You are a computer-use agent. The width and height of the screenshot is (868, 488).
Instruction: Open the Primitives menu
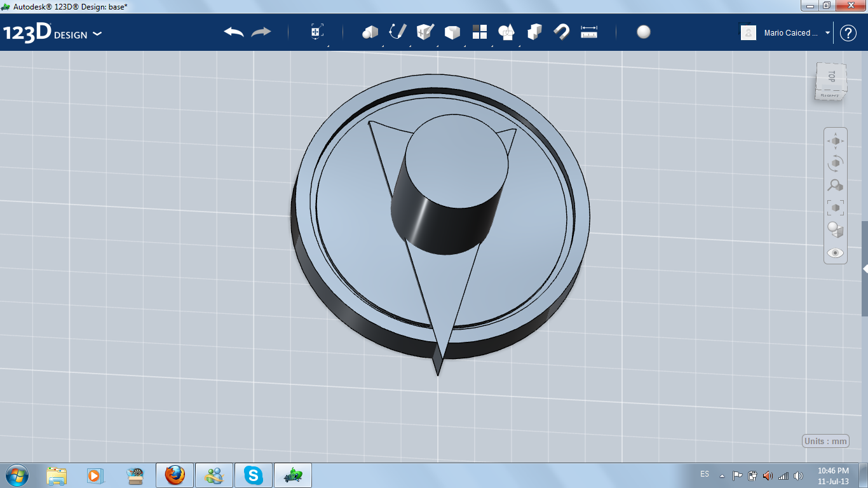tap(370, 32)
